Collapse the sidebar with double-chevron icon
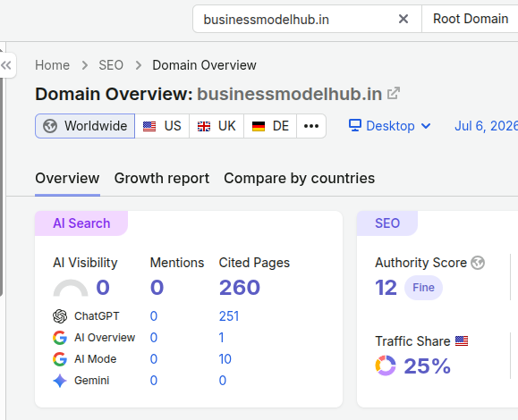Viewport: 518px width, 420px height. click(6, 65)
